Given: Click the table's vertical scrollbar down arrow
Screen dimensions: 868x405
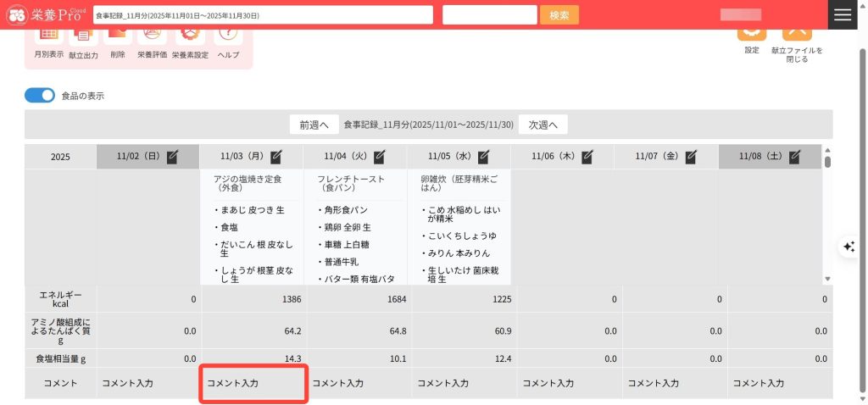Looking at the screenshot, I should [x=827, y=279].
